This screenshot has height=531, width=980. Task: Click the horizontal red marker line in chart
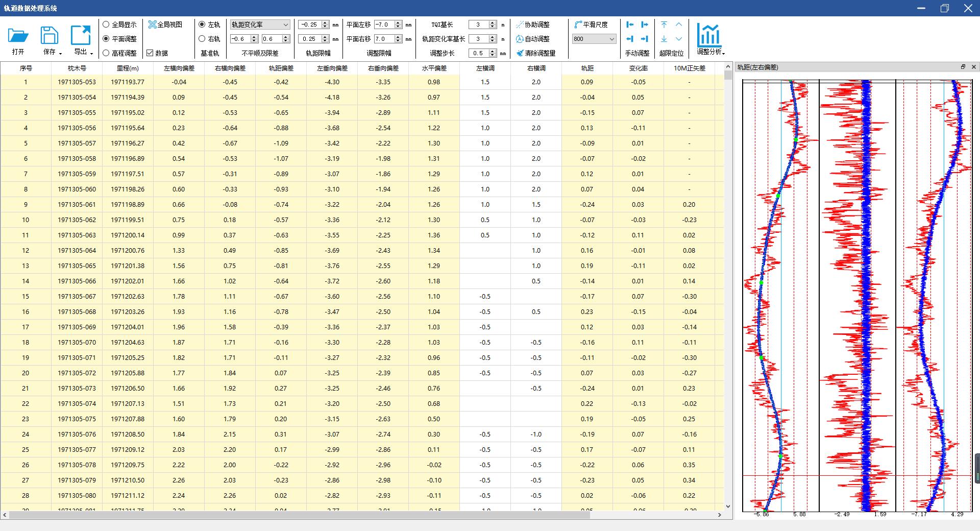pos(857,476)
